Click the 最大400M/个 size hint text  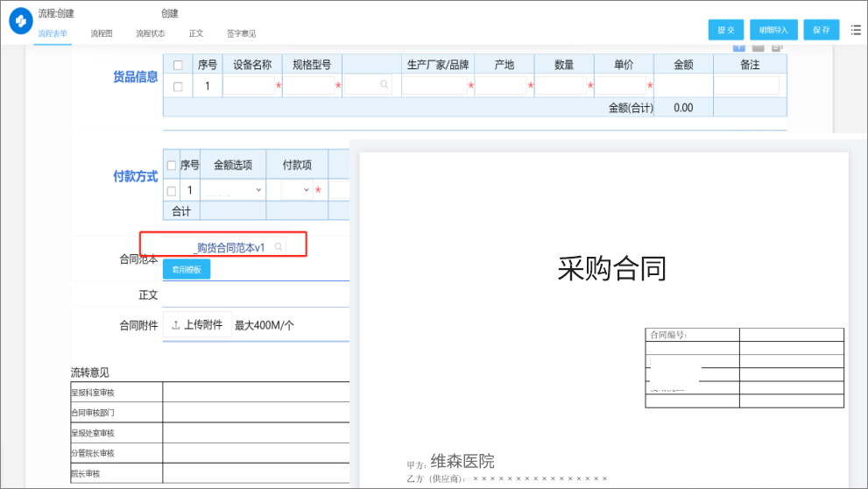coord(264,326)
